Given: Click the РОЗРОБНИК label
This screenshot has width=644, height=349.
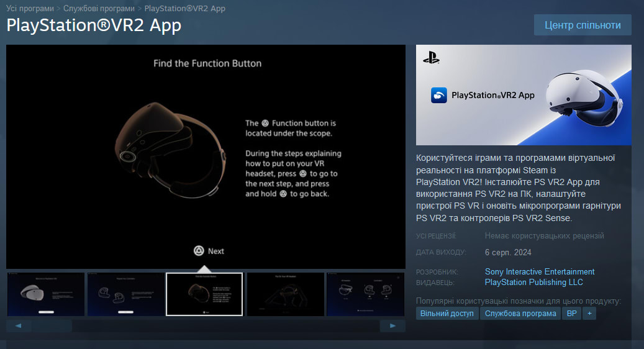Looking at the screenshot, I should point(437,272).
